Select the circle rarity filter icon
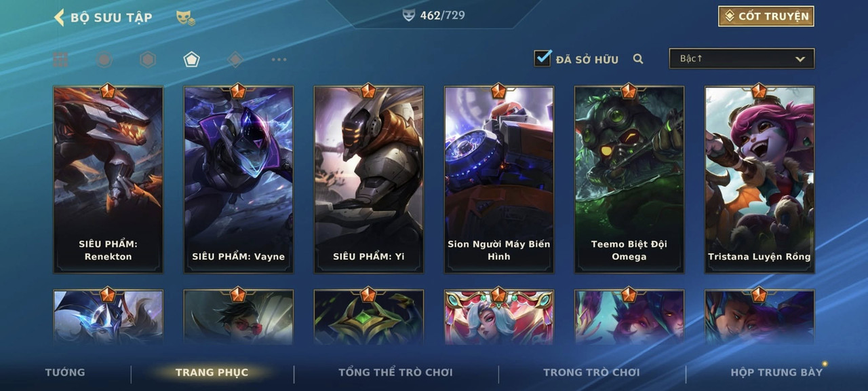The height and width of the screenshot is (391, 868). pyautogui.click(x=104, y=60)
